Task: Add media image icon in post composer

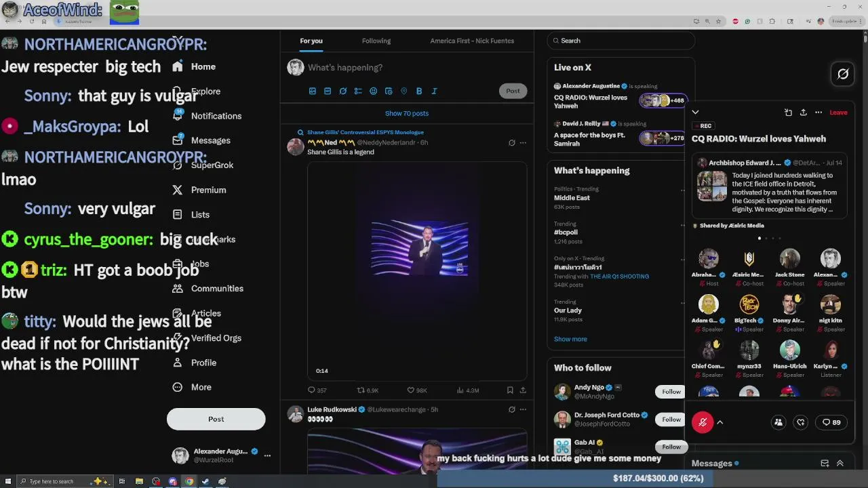Action: (313, 91)
